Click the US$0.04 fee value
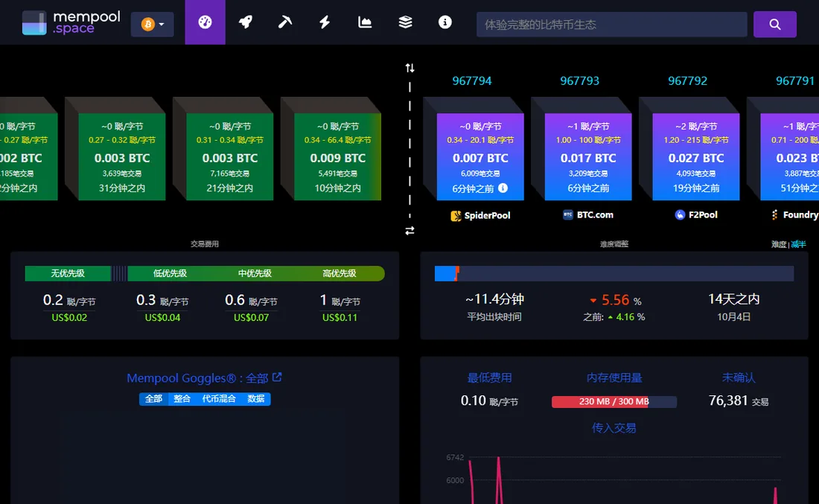The height and width of the screenshot is (504, 819). pyautogui.click(x=162, y=318)
